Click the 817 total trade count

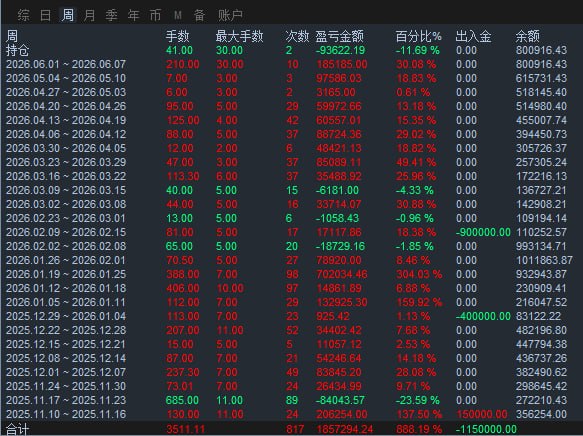tap(295, 429)
